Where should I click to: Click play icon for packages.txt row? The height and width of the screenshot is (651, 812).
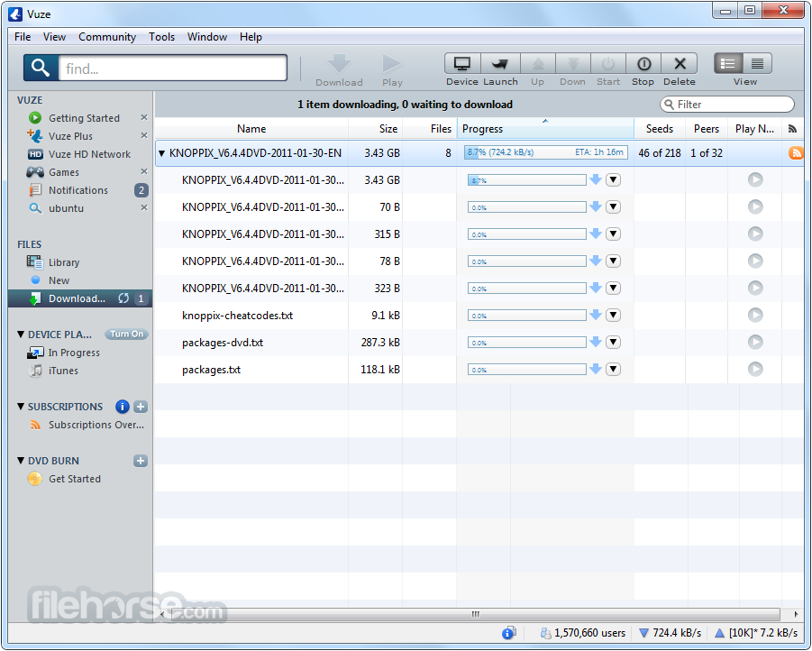point(755,370)
